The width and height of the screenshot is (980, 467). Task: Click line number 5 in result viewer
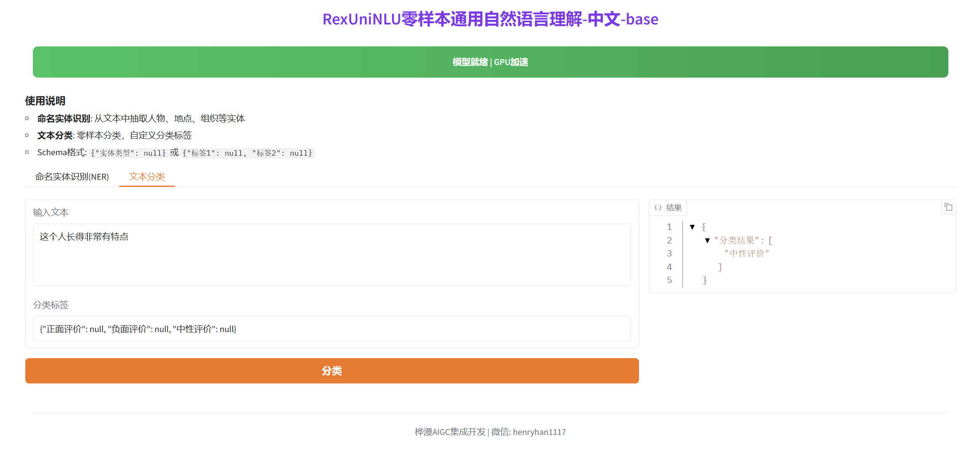669,280
